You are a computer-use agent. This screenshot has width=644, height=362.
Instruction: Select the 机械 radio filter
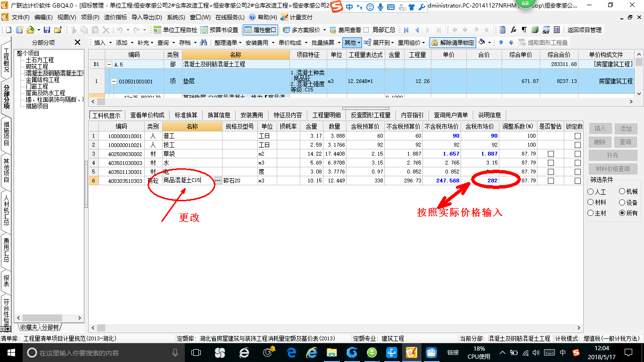(622, 192)
